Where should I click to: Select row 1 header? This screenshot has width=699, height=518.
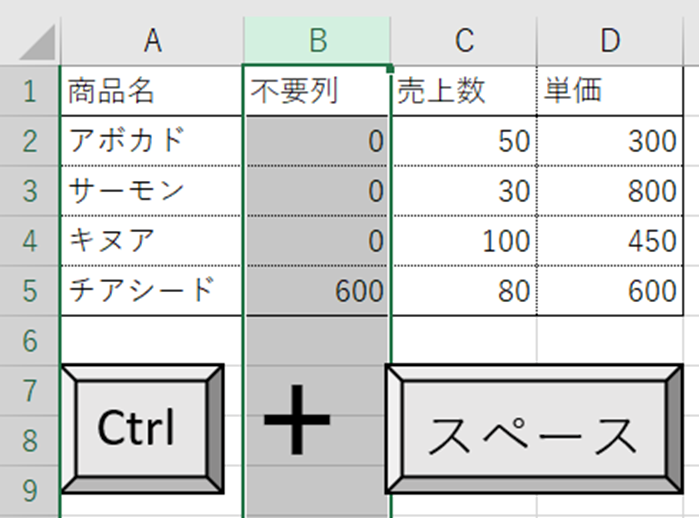coord(29,92)
